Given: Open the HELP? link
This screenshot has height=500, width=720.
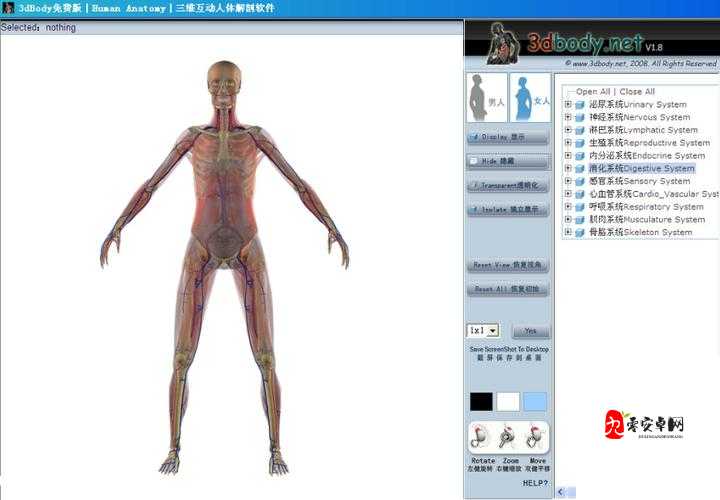Looking at the screenshot, I should (535, 483).
